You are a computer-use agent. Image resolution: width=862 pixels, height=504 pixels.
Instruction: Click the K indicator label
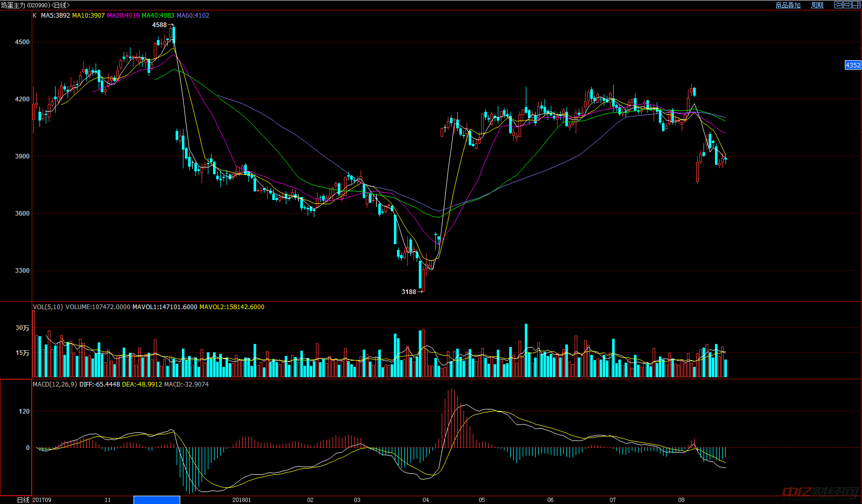point(35,16)
